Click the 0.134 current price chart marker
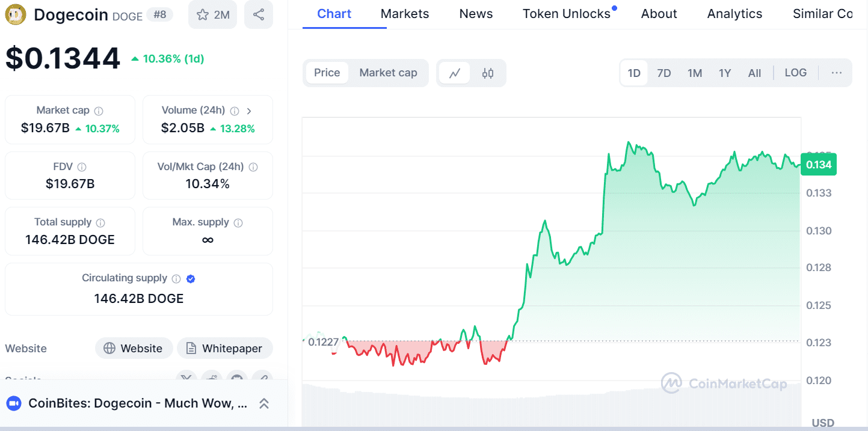This screenshot has width=868, height=431. tap(818, 165)
